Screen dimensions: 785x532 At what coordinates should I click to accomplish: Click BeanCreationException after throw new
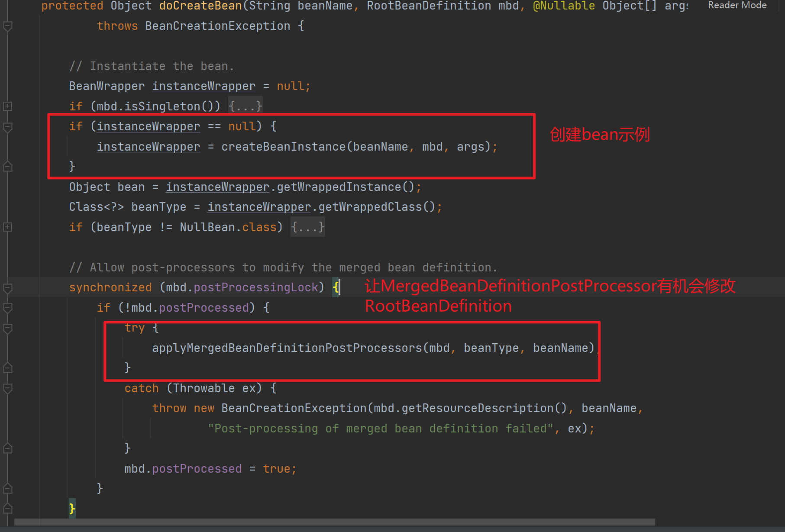pyautogui.click(x=294, y=408)
